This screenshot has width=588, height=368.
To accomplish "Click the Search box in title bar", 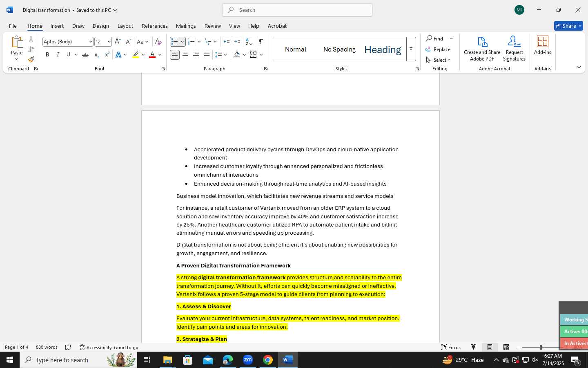I will pyautogui.click(x=297, y=10).
